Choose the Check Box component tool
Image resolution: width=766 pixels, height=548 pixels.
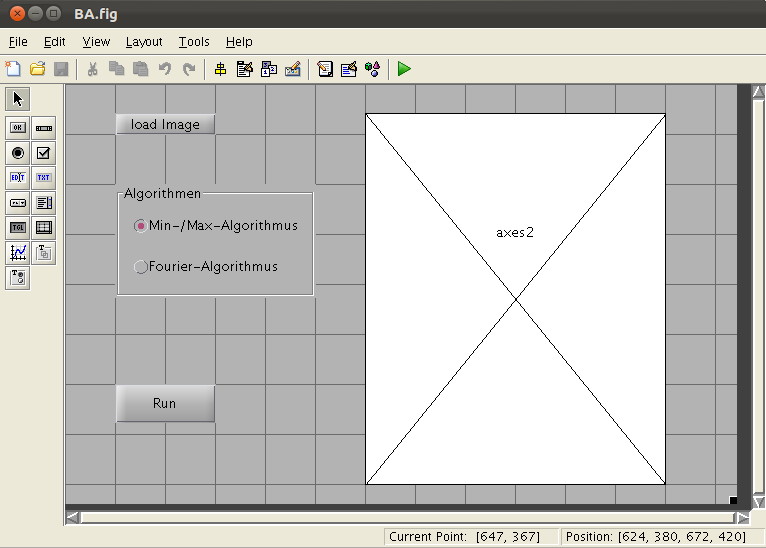44,153
